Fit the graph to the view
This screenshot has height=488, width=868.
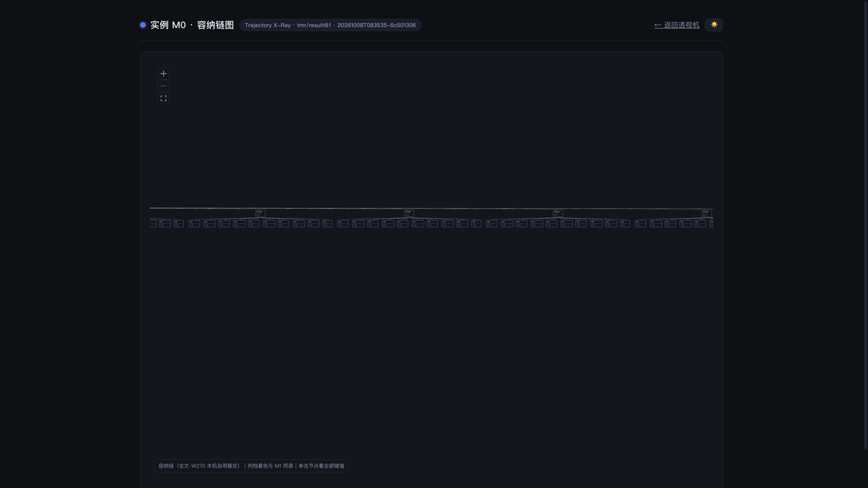pos(163,98)
